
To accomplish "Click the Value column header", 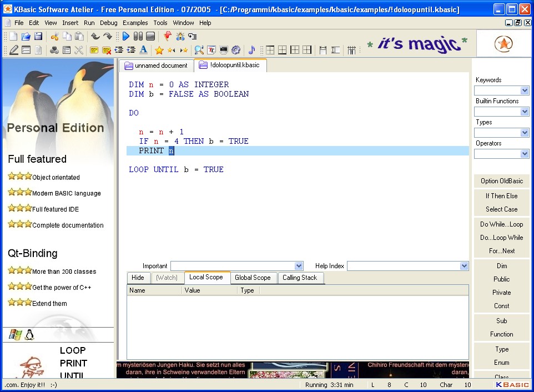I will click(209, 290).
